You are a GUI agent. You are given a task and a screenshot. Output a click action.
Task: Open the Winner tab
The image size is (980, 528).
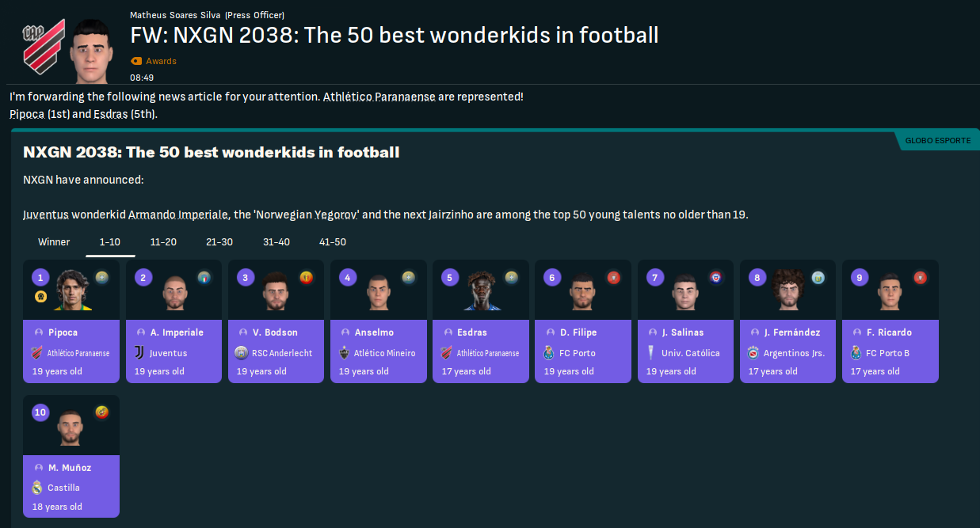tap(54, 241)
